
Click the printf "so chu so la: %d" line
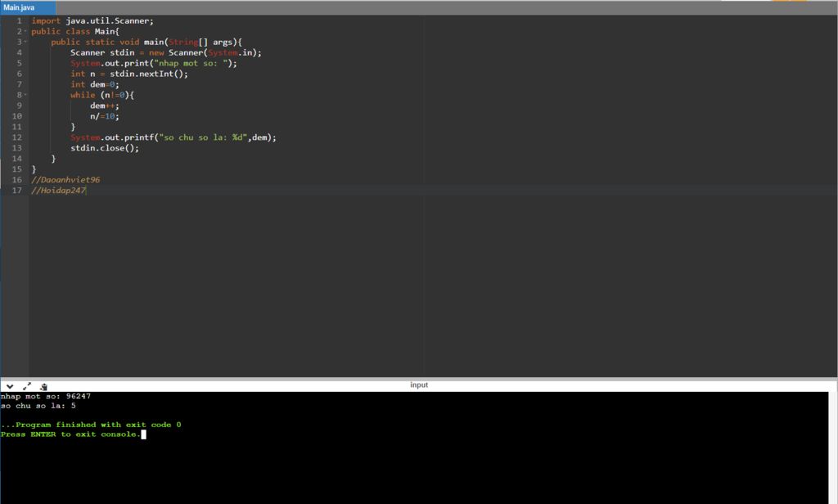(x=173, y=137)
